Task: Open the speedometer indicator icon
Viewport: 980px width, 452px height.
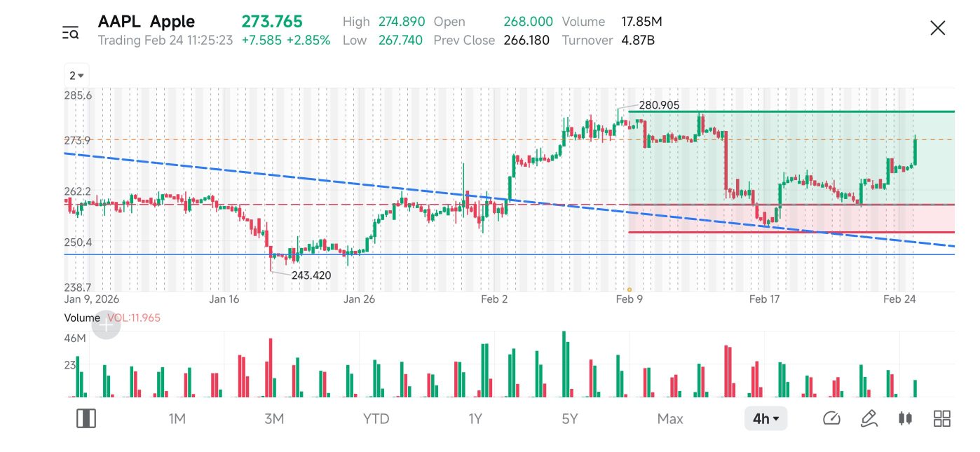Action: coord(831,418)
